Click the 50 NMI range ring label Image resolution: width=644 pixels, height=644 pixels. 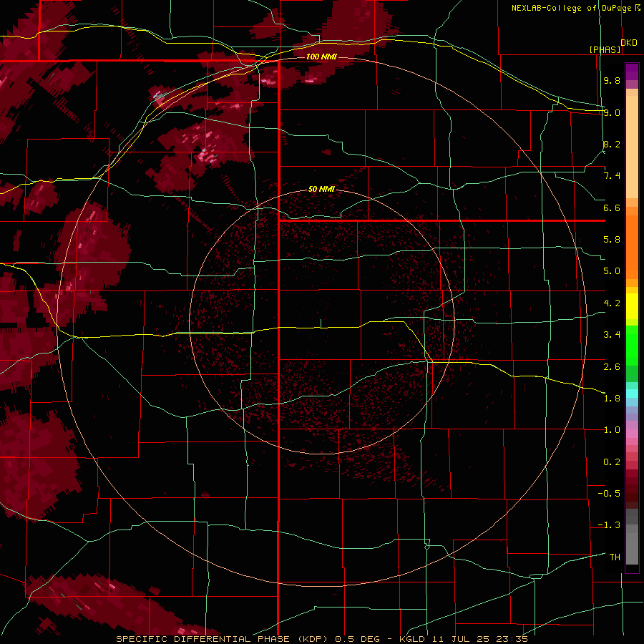tap(321, 189)
